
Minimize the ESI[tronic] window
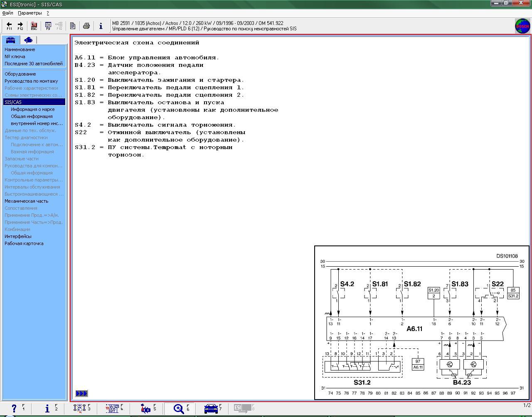coord(496,3)
